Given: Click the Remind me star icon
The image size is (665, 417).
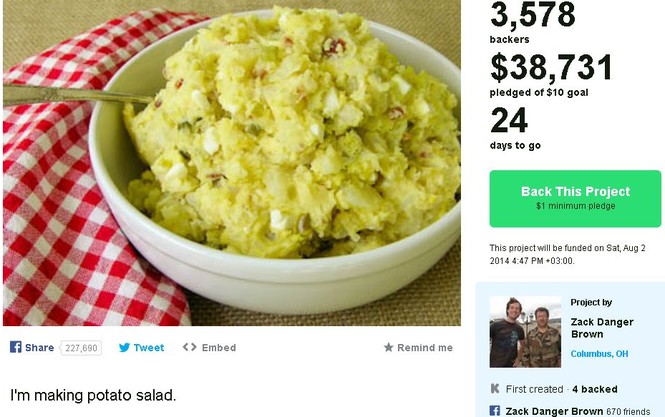Looking at the screenshot, I should point(388,347).
